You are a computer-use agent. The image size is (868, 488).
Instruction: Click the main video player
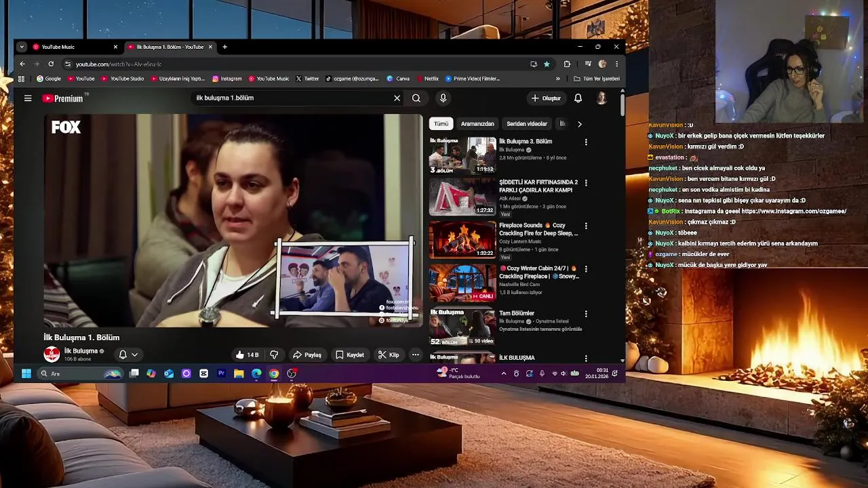[x=233, y=221]
